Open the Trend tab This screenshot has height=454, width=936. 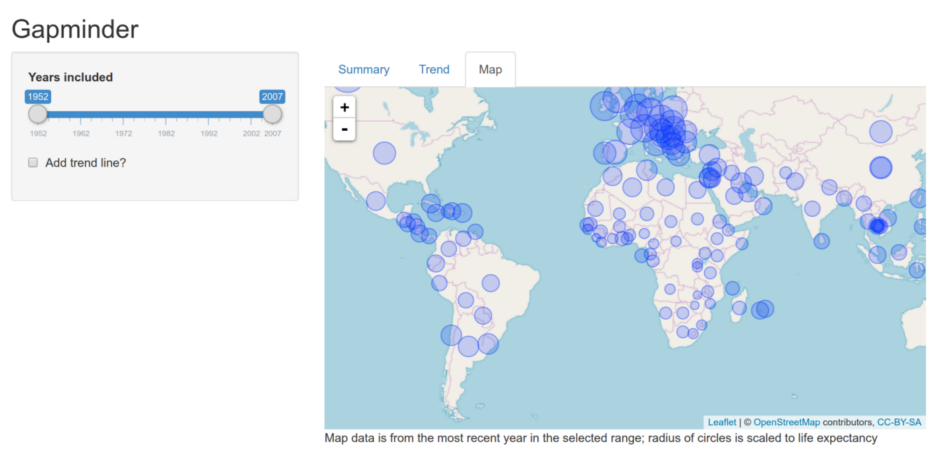[x=434, y=70]
